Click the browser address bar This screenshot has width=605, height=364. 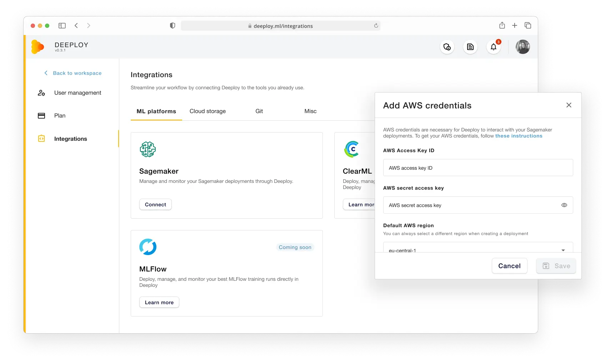(x=280, y=26)
